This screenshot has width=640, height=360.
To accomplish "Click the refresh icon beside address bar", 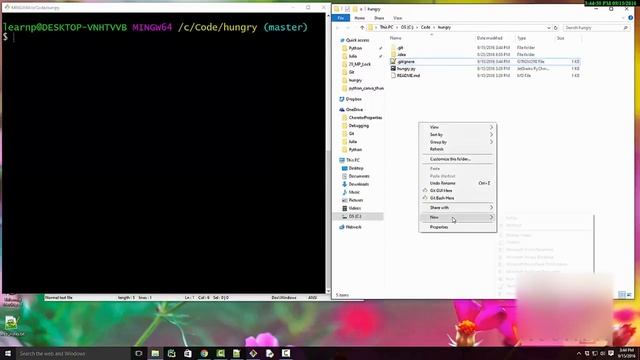I will [556, 28].
